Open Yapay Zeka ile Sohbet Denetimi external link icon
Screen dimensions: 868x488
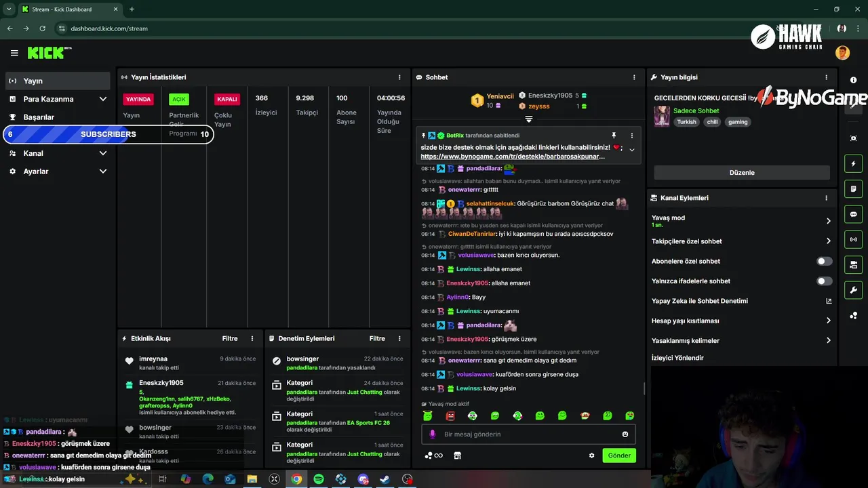pyautogui.click(x=828, y=301)
